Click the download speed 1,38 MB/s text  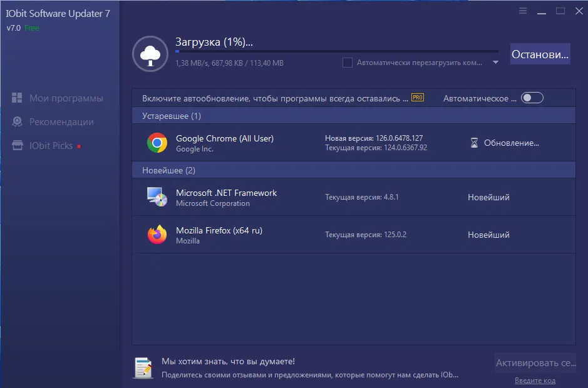(192, 63)
